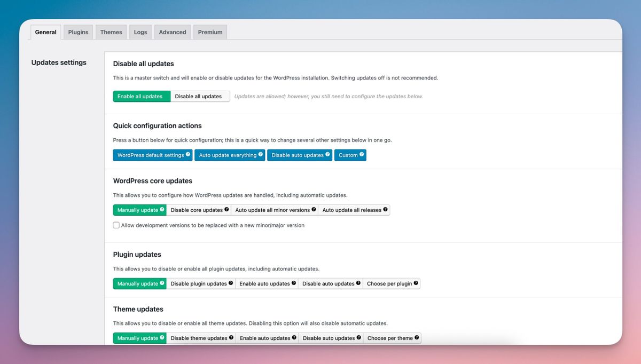Click help icon after Auto update all releases
The width and height of the screenshot is (641, 364).
385,210
